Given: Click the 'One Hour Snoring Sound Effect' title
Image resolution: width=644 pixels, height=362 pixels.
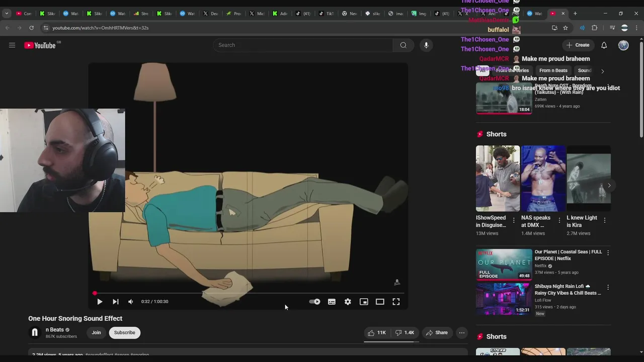Looking at the screenshot, I should pos(75,319).
